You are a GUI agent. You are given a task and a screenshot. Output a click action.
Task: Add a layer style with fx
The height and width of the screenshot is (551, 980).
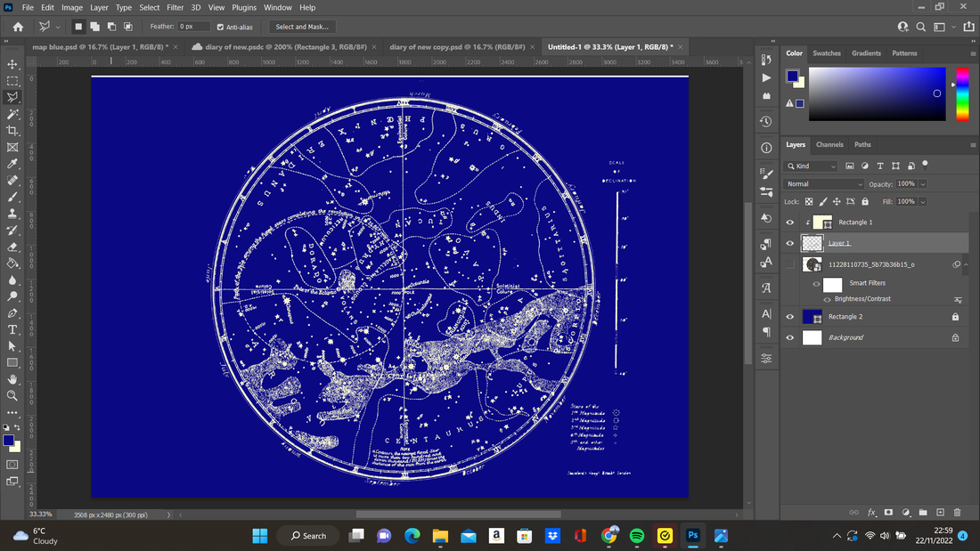[x=871, y=512]
